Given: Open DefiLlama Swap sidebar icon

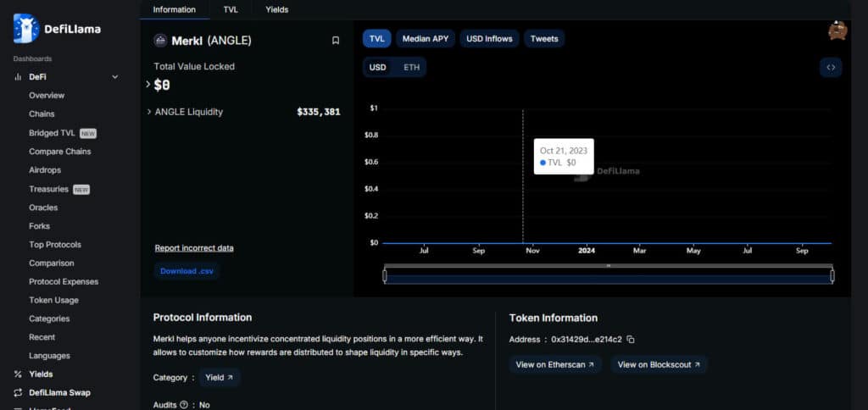Looking at the screenshot, I should pos(18,392).
